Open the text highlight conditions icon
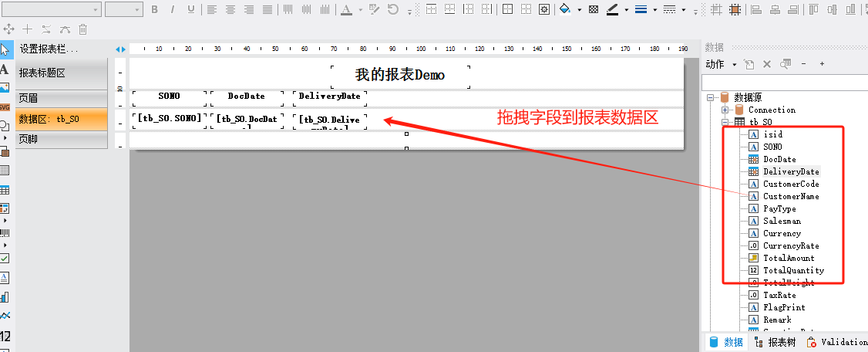Screen dimensions: 868x352 click(x=375, y=8)
